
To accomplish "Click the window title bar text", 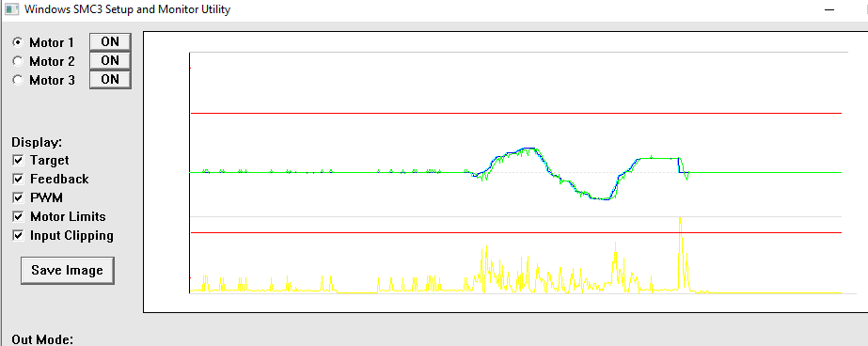I will (x=127, y=9).
